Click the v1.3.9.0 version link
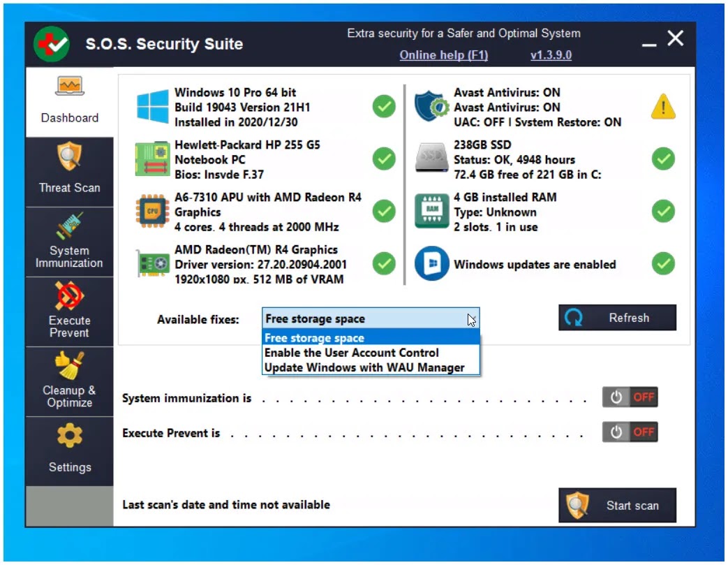The image size is (728, 565). [551, 55]
